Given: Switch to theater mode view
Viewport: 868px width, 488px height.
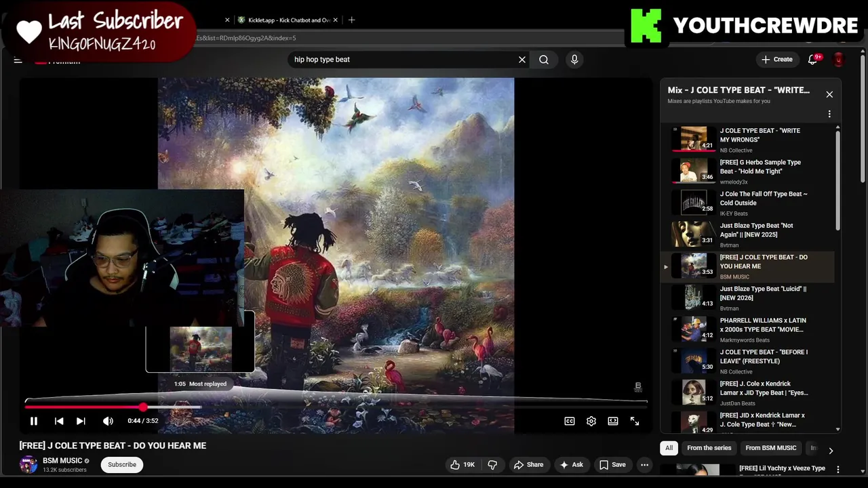Looking at the screenshot, I should point(613,421).
